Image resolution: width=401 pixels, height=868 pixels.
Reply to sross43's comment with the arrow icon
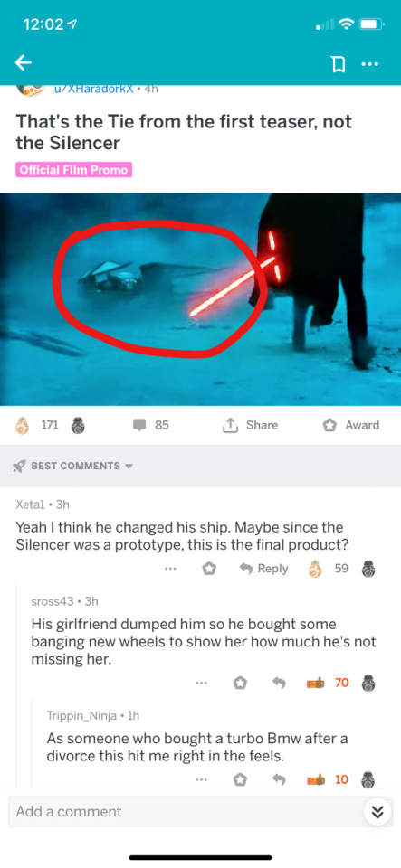point(278,684)
